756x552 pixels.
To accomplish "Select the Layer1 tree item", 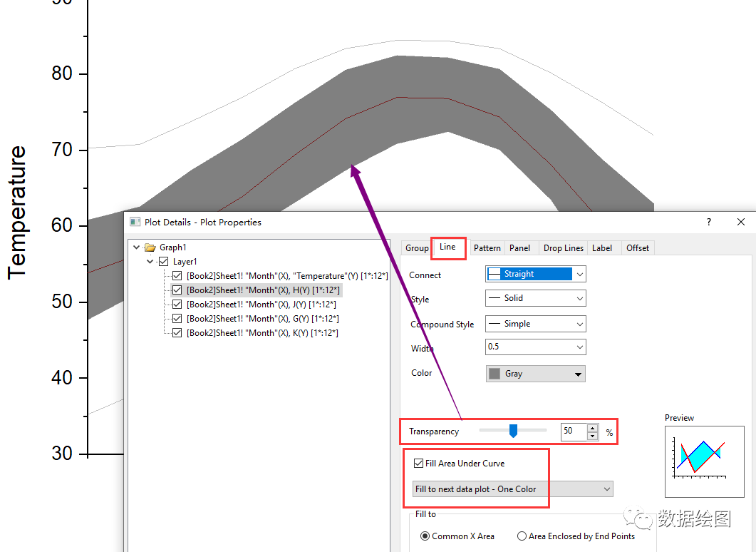I will [x=185, y=262].
